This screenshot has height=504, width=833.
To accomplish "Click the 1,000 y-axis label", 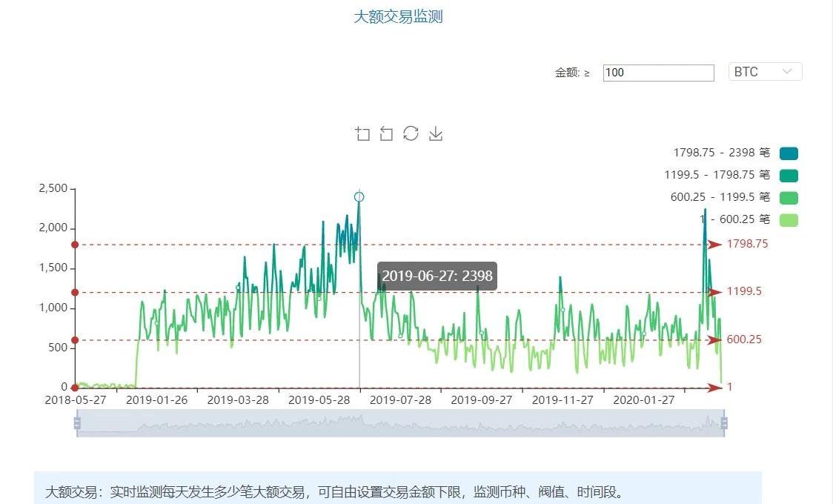I will tap(53, 308).
